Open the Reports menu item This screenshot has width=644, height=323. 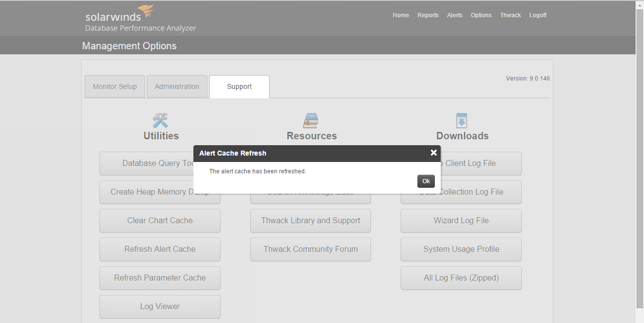point(428,15)
